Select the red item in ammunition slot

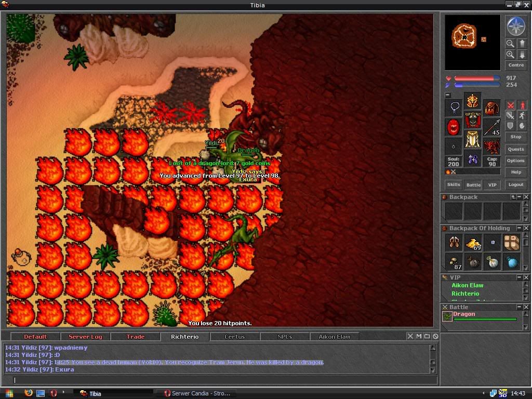tap(491, 146)
